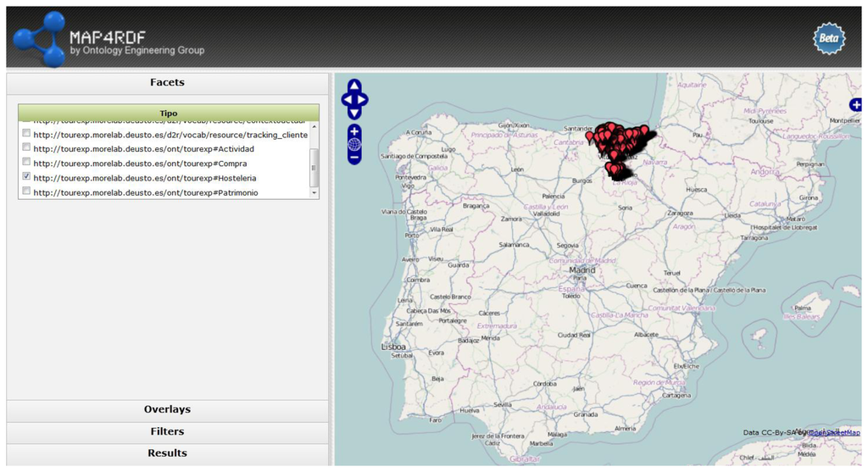Click the MAP4RDF logo icon

pos(39,39)
